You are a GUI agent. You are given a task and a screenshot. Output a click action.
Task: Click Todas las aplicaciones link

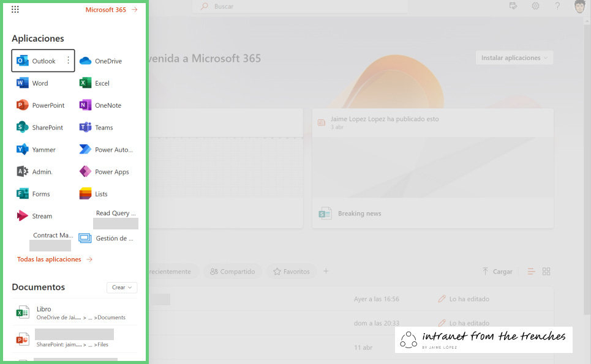click(55, 259)
